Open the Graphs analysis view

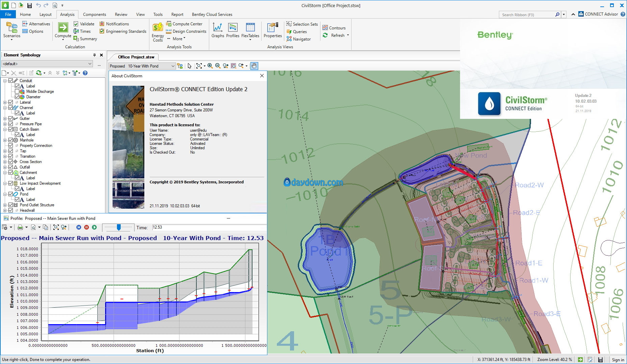coord(218,30)
